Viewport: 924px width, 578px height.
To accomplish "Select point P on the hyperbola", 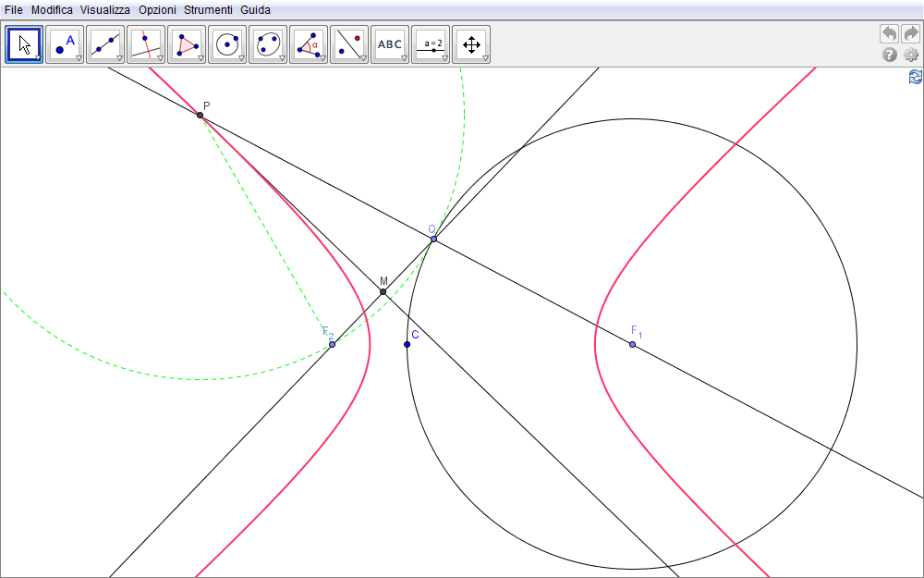I will coord(200,115).
